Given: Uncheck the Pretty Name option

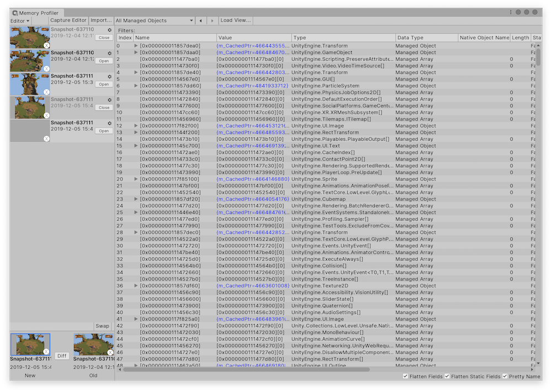Looking at the screenshot, I should pos(505,376).
